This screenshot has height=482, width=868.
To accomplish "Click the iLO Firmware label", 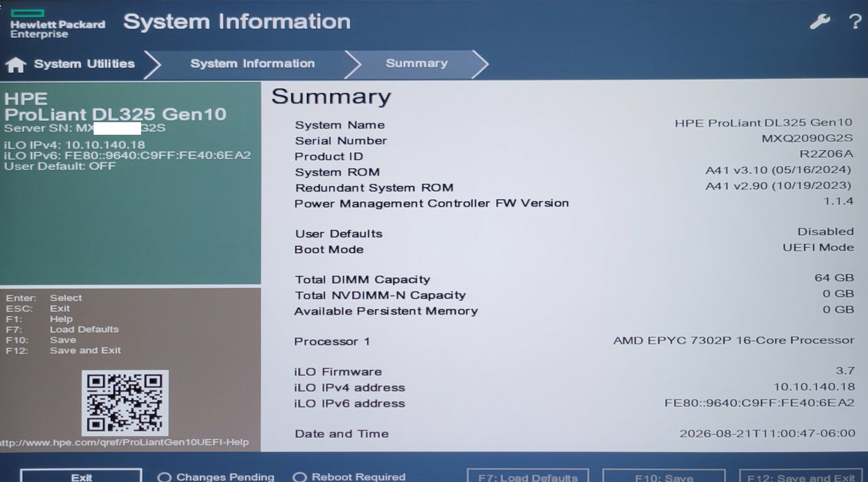I will coord(338,372).
